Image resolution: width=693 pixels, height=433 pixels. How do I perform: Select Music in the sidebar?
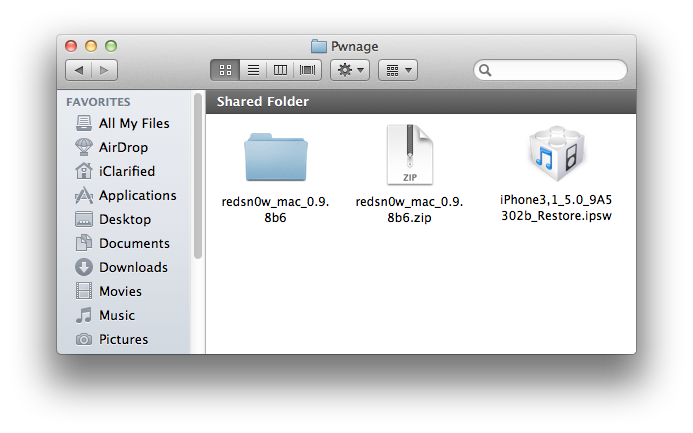coord(116,315)
